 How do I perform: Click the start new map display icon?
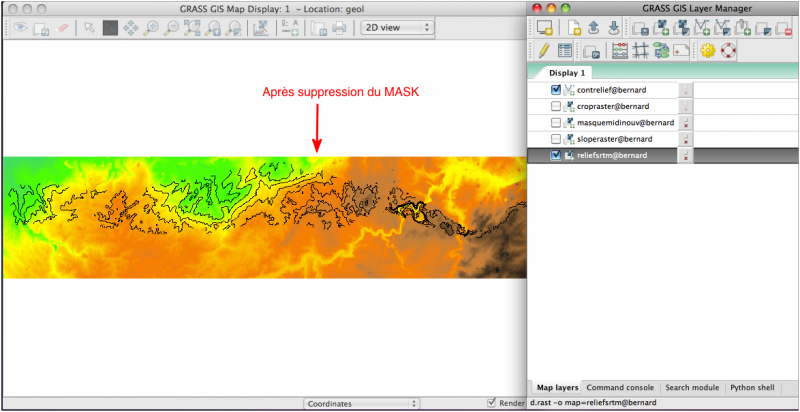pos(543,27)
